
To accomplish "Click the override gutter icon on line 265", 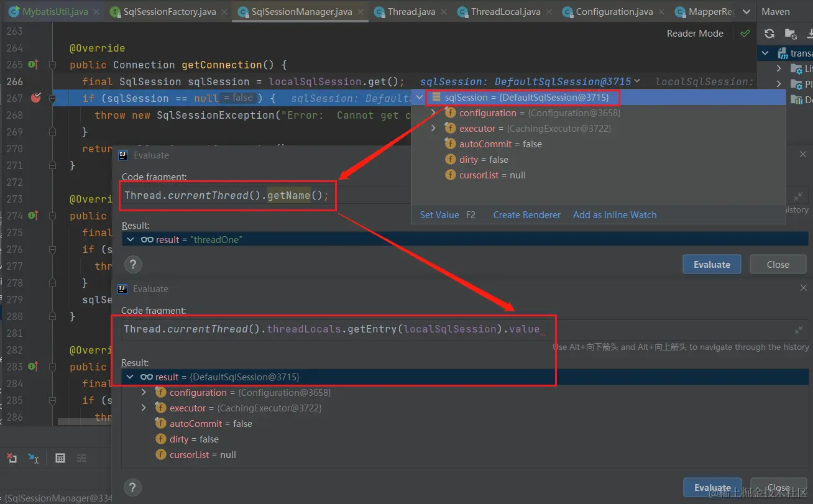I will pyautogui.click(x=33, y=65).
